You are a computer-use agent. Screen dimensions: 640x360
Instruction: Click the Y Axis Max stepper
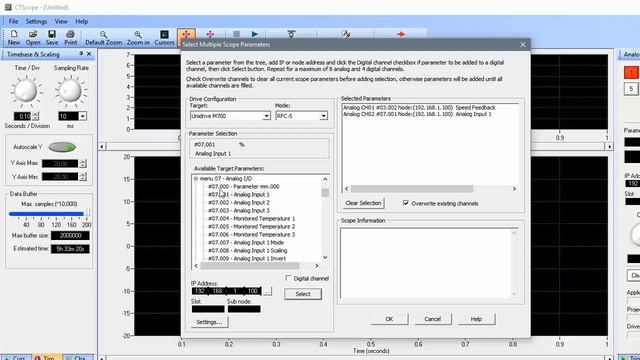(x=83, y=164)
